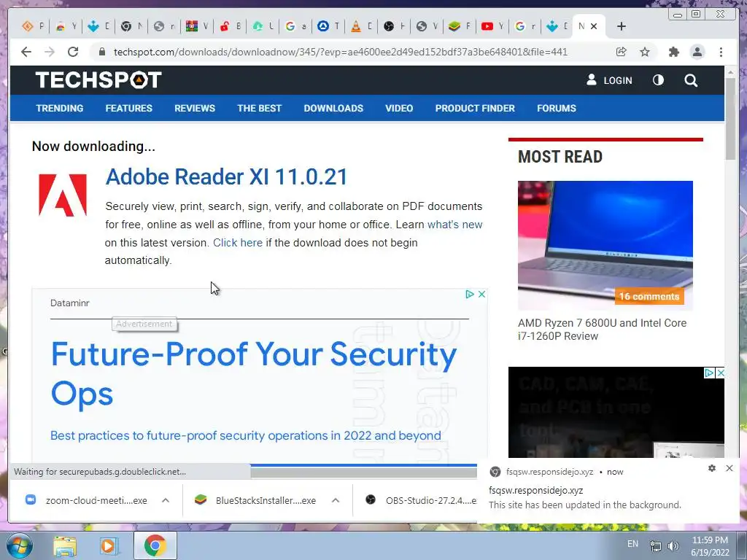
Task: Click the "Click here" download link
Action: pyautogui.click(x=238, y=242)
